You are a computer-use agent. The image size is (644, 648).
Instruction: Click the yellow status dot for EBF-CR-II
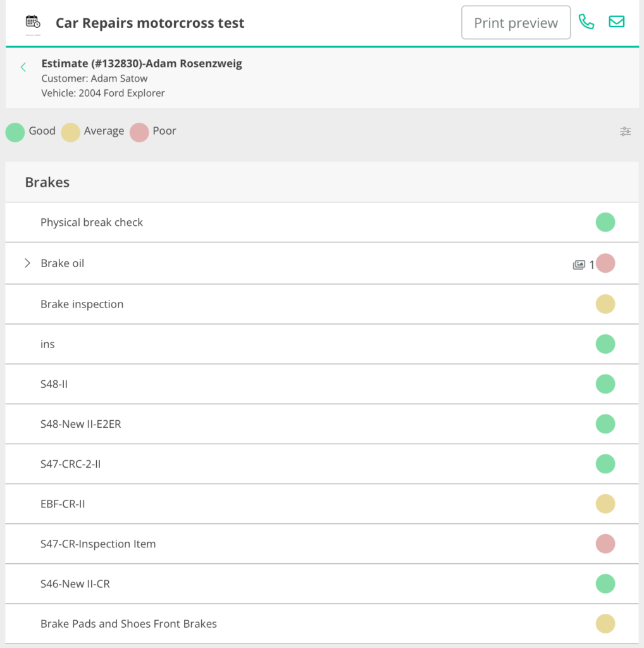tap(605, 504)
